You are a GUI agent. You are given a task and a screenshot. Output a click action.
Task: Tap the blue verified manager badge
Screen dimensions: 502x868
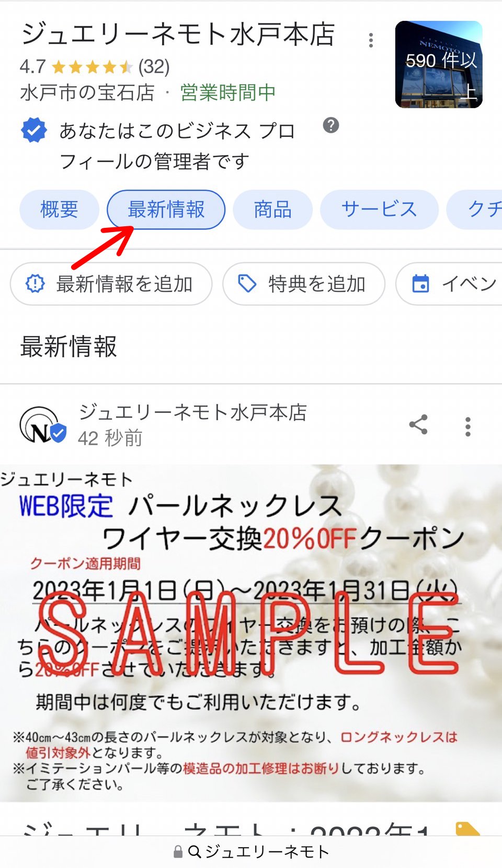point(34,130)
